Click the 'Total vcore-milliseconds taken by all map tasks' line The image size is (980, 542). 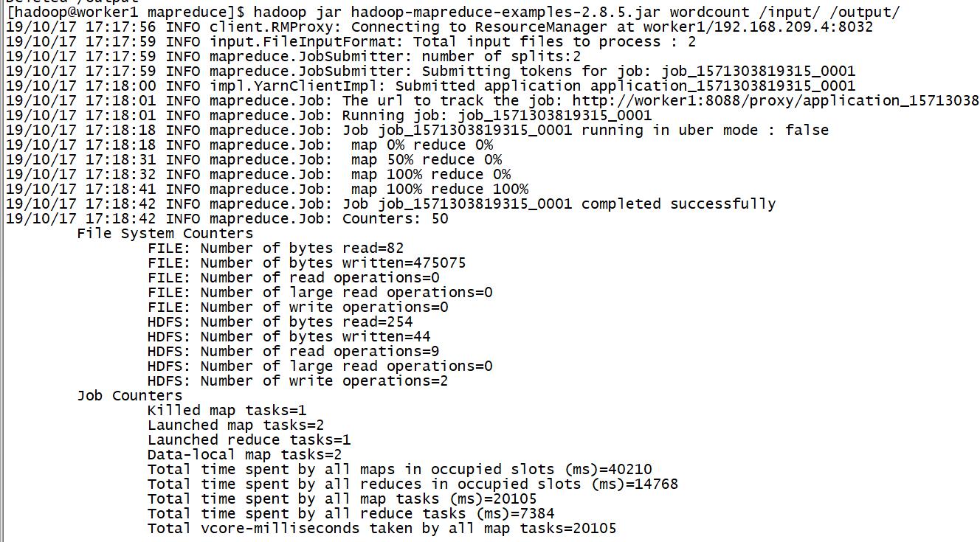coord(382,528)
